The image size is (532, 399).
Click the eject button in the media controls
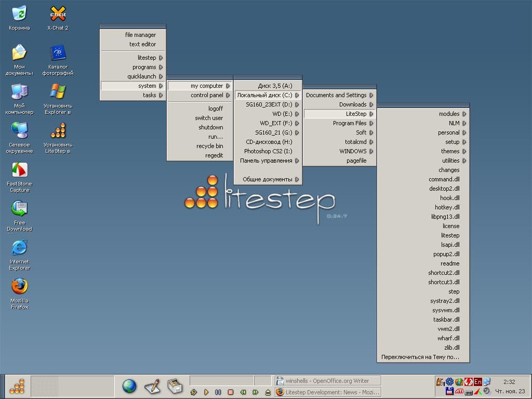point(268,392)
